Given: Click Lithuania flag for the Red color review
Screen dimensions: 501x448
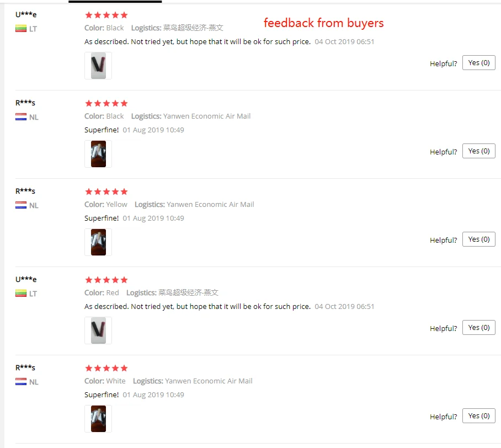Looking at the screenshot, I should [x=21, y=294].
